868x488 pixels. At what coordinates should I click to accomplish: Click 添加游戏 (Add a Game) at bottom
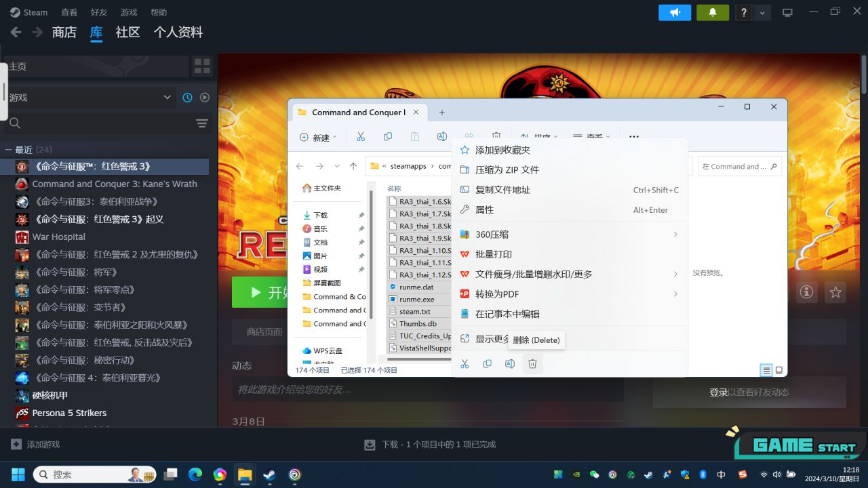click(36, 445)
